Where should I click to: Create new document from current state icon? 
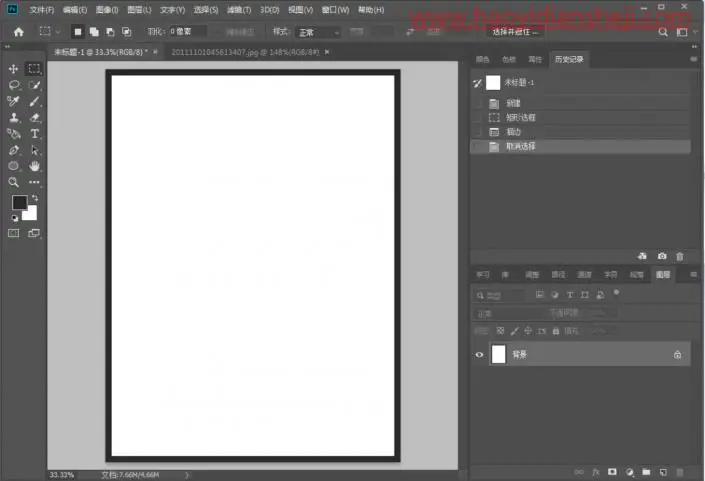point(643,256)
